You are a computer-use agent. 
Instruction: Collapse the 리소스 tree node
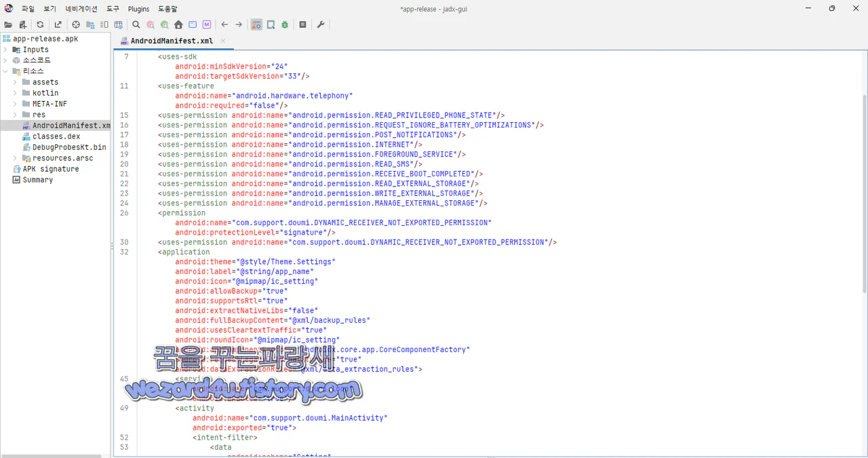point(5,71)
